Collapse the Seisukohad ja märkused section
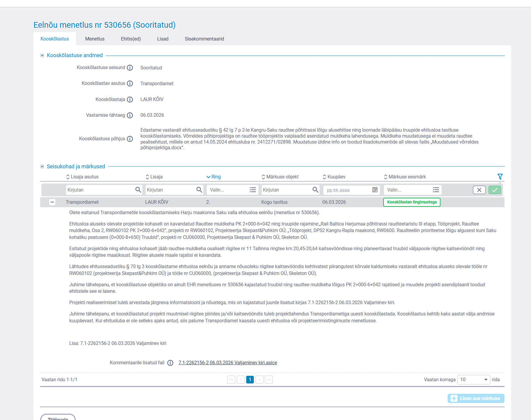This screenshot has width=531, height=420. pyautogui.click(x=42, y=167)
